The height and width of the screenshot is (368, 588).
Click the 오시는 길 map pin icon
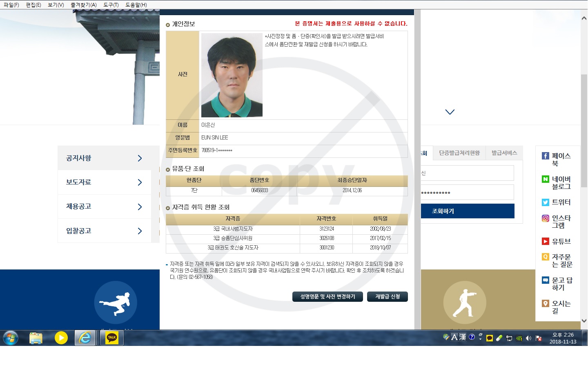[545, 303]
